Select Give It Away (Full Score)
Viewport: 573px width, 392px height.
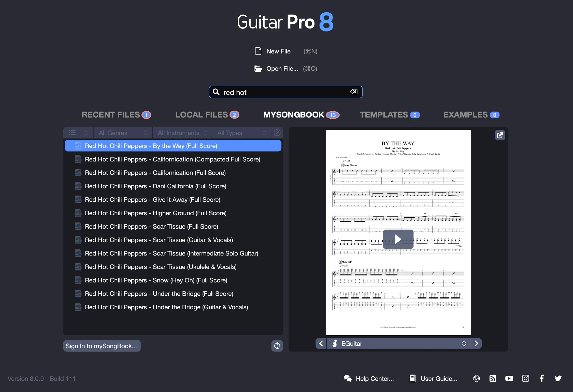point(173,200)
